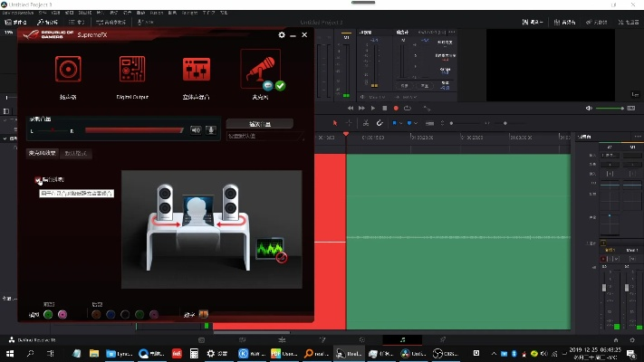The width and height of the screenshot is (644, 362).
Task: Select the pink analog jack indicator
Action: tap(62, 314)
